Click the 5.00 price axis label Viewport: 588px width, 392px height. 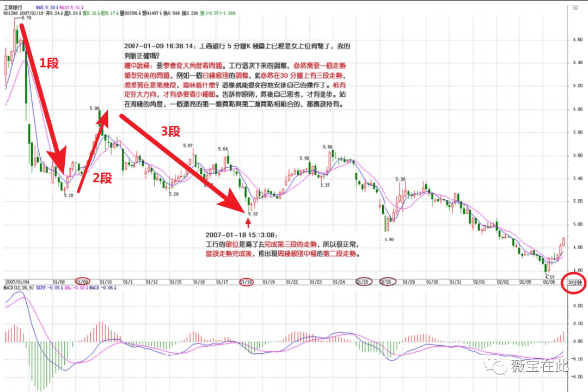[x=578, y=224]
